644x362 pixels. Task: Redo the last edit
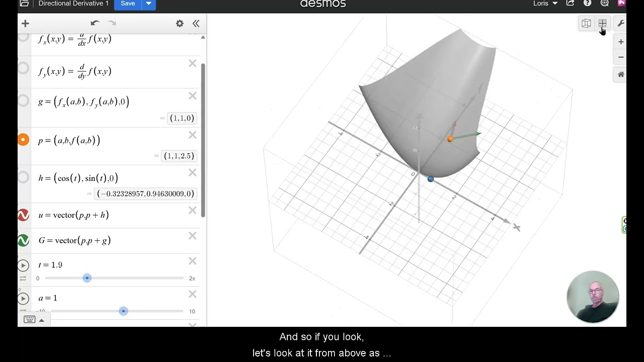pos(112,23)
